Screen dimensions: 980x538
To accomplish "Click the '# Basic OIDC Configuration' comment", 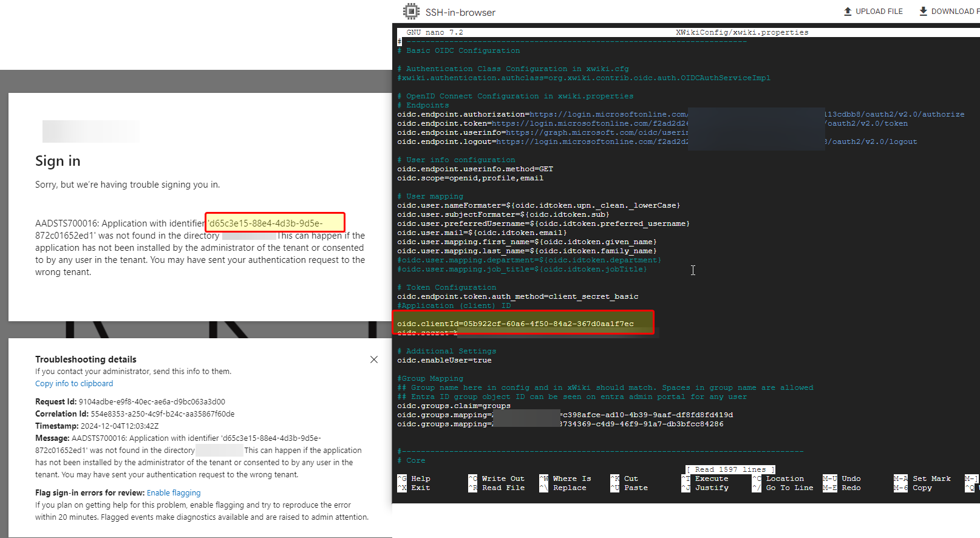I will (x=458, y=50).
